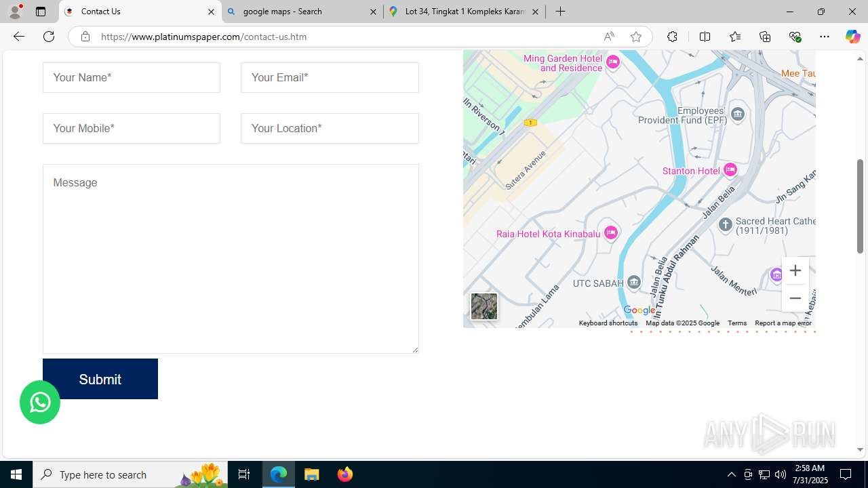Open Copilot sidebar icon
Screen dimensions: 868x488
click(852, 37)
